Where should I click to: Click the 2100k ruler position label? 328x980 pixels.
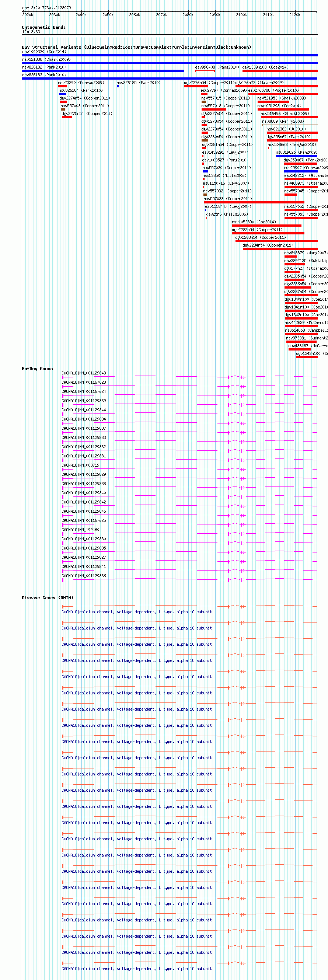(241, 15)
